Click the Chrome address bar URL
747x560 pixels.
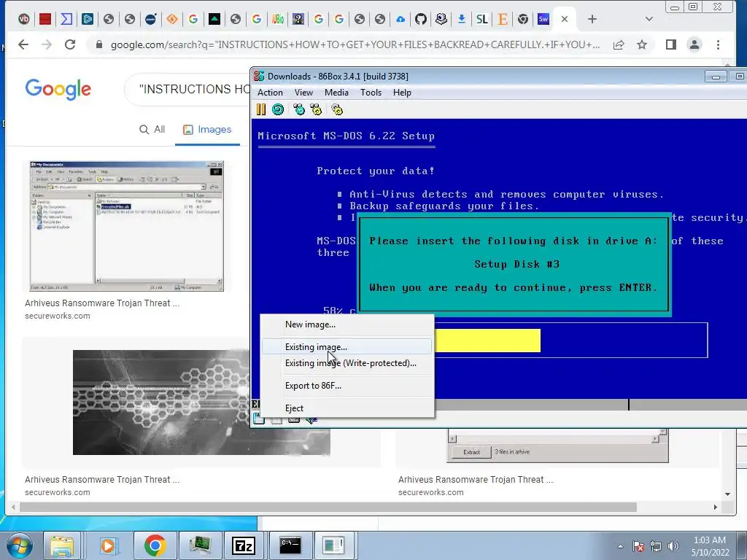tap(355, 44)
